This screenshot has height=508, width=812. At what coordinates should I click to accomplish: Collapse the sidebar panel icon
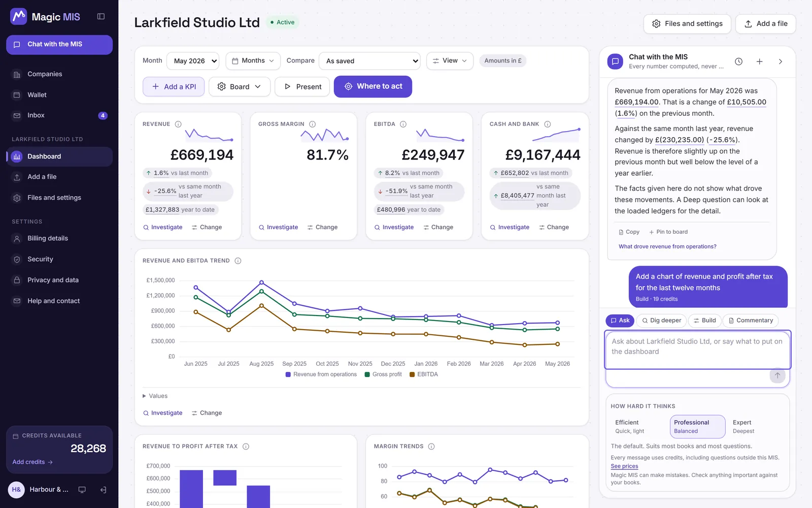[x=101, y=17]
